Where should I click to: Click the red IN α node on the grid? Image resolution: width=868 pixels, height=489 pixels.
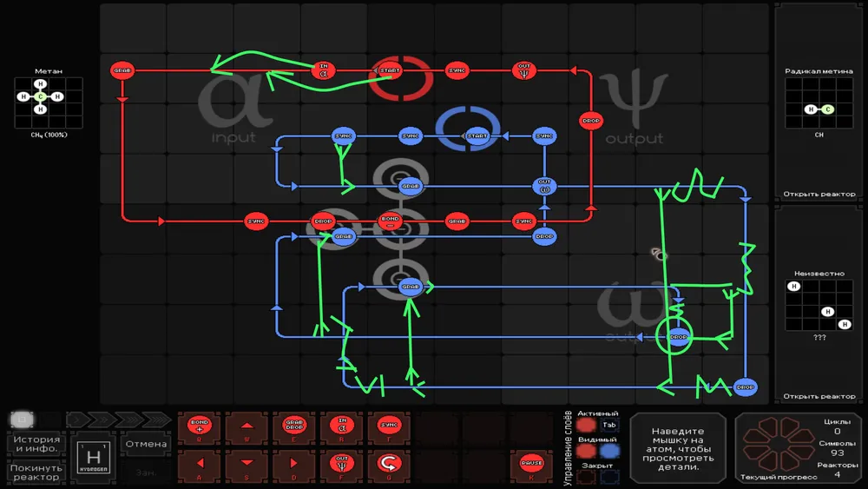pos(323,70)
